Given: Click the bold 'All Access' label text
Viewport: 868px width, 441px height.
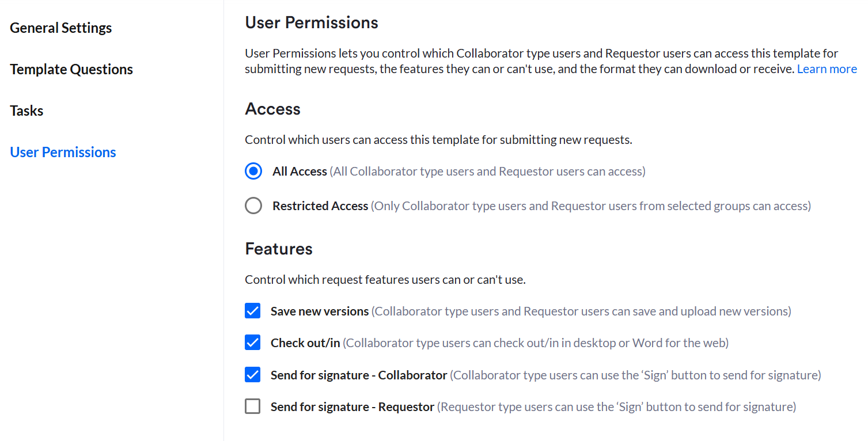Looking at the screenshot, I should [x=300, y=172].
